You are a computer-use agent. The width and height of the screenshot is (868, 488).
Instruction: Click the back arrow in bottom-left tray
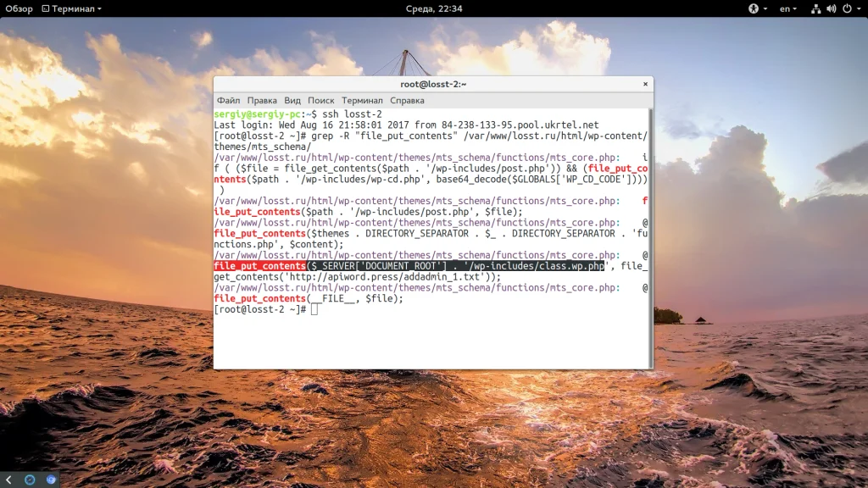[8, 480]
